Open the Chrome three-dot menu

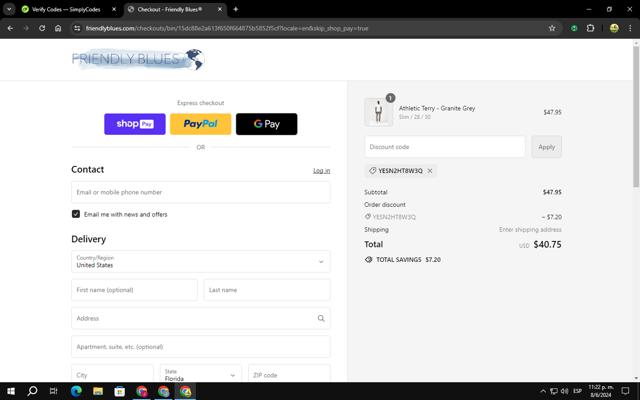630,28
